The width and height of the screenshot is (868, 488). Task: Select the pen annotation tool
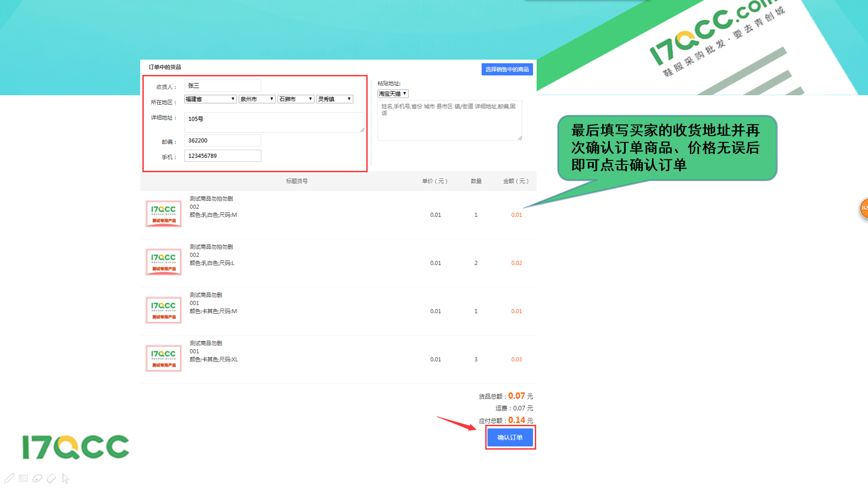(x=9, y=478)
